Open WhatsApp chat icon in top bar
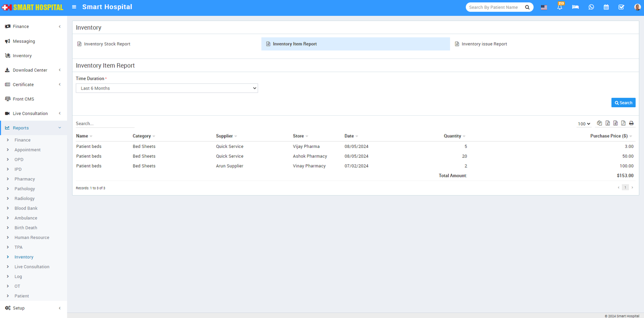644x318 pixels. tap(591, 7)
